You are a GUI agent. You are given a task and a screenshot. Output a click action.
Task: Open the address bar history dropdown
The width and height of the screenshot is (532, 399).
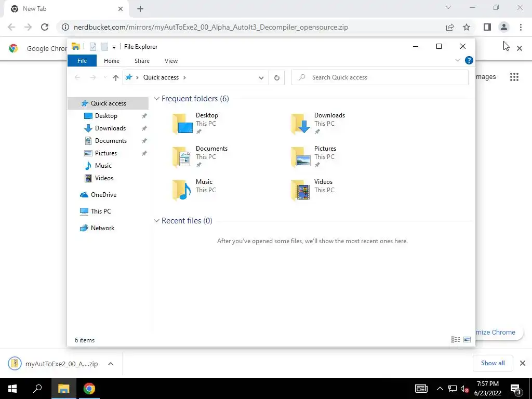[261, 77]
